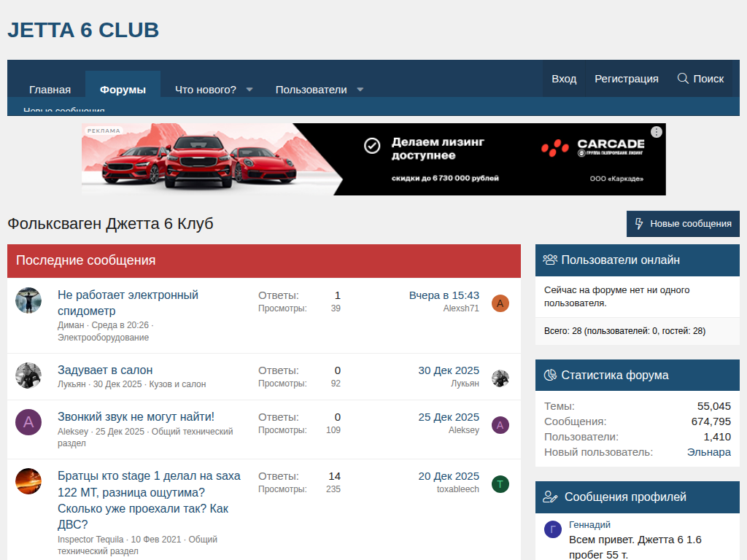Screen dimensions: 747x560
Task: Expand the Что нового? dropdown arrow
Action: [x=249, y=90]
